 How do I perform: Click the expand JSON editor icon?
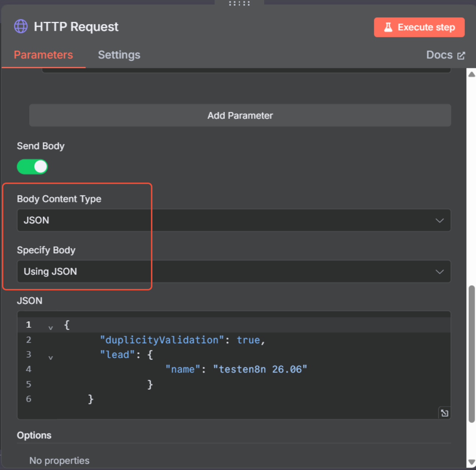click(444, 413)
